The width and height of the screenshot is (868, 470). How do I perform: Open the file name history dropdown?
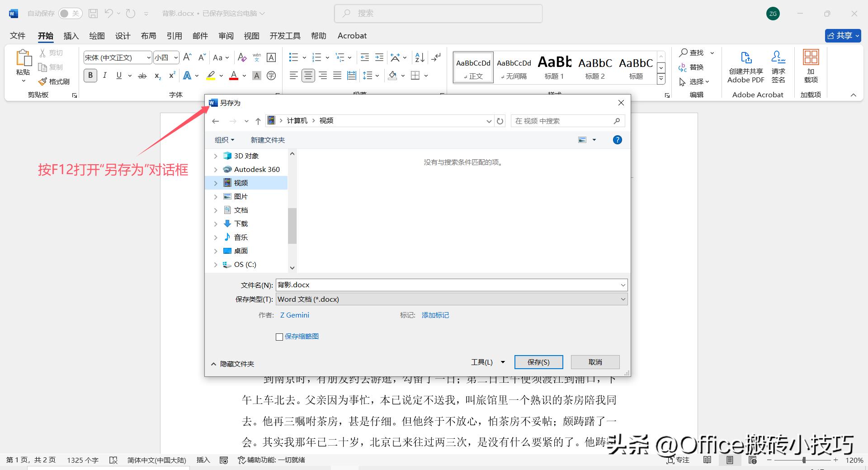click(x=623, y=285)
